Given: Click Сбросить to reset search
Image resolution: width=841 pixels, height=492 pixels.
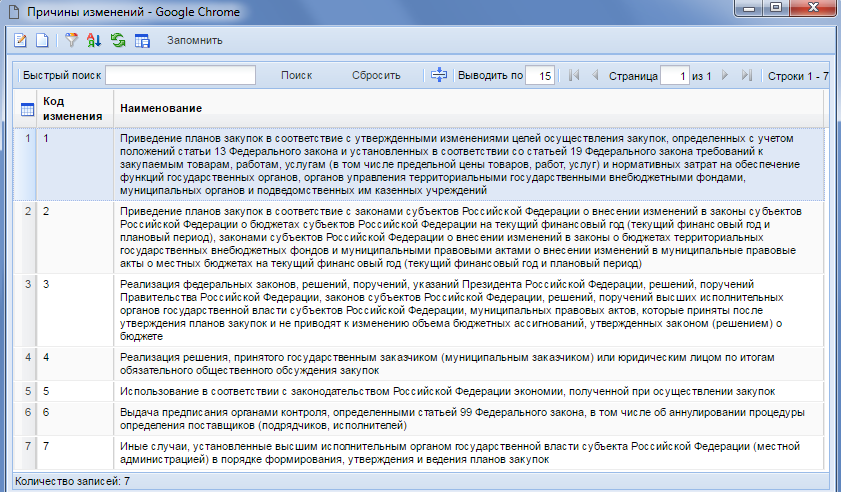Looking at the screenshot, I should (376, 75).
